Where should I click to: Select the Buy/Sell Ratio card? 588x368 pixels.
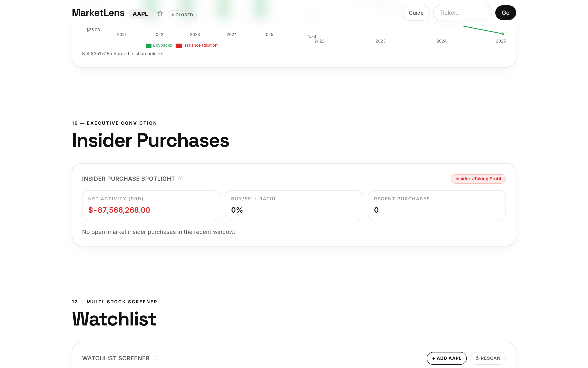pos(294,206)
